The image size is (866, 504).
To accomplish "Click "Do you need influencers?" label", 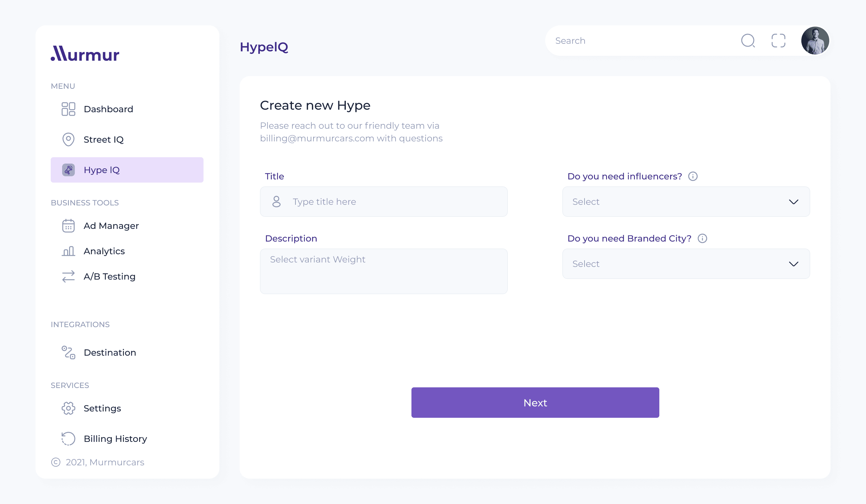I will tap(624, 176).
